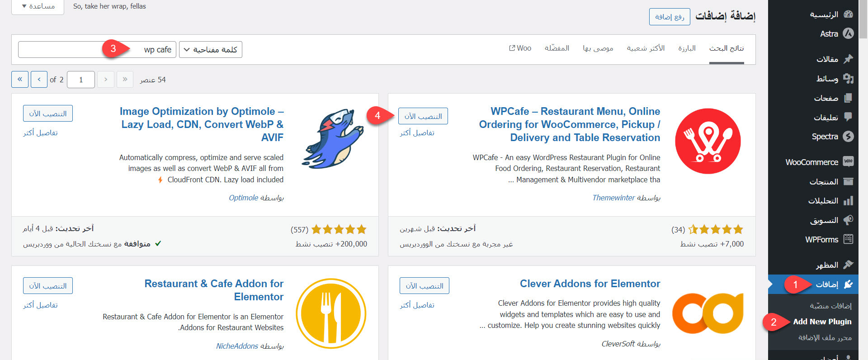Open the WooCommerce menu icon

(x=848, y=162)
